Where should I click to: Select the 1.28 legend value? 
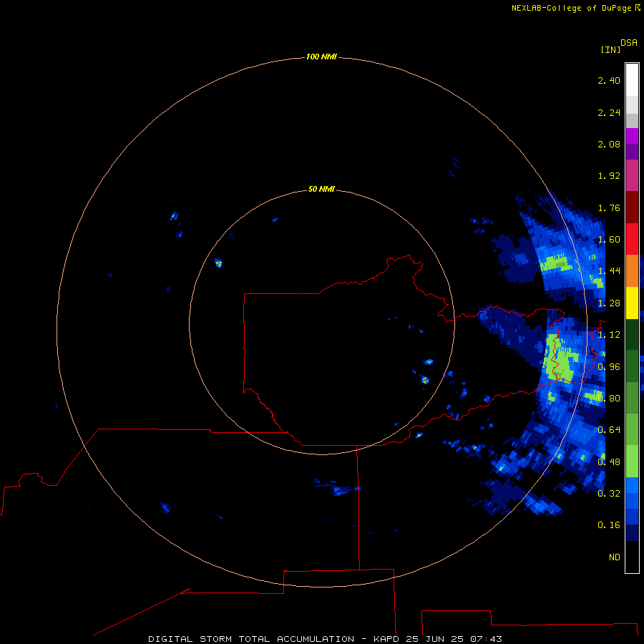pos(609,303)
